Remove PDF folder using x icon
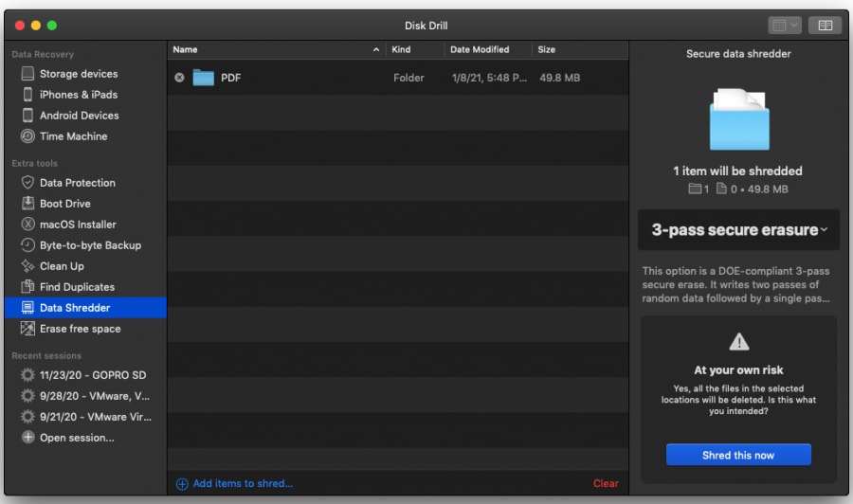This screenshot has width=853, height=504. click(x=179, y=78)
